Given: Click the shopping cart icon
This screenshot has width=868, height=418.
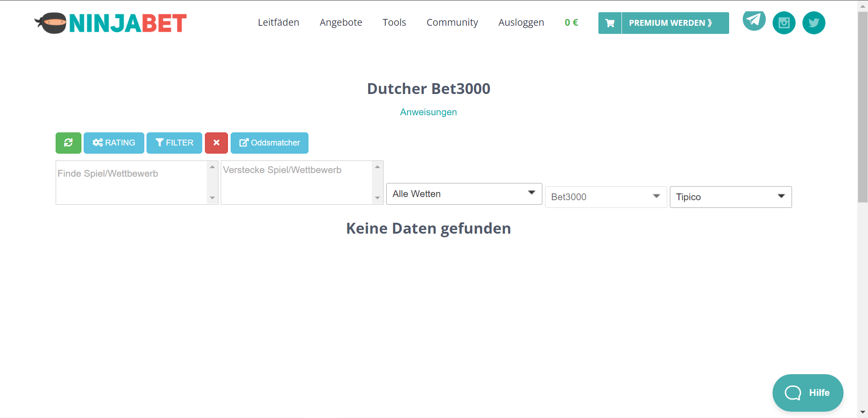Looking at the screenshot, I should click(610, 23).
